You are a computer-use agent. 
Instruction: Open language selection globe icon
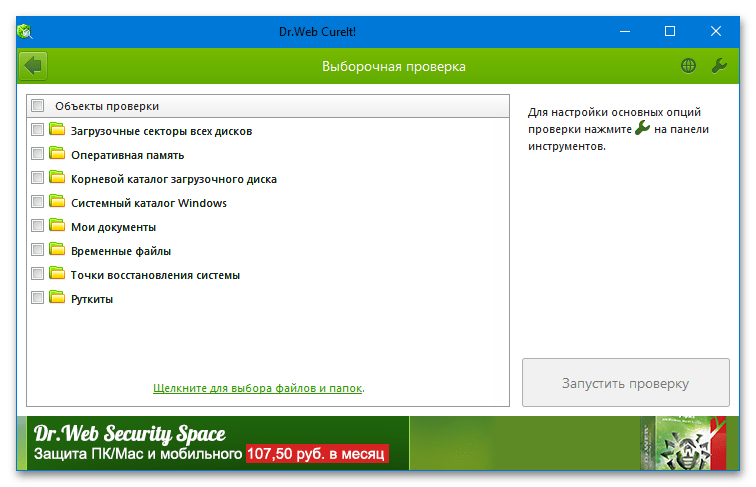coord(688,66)
